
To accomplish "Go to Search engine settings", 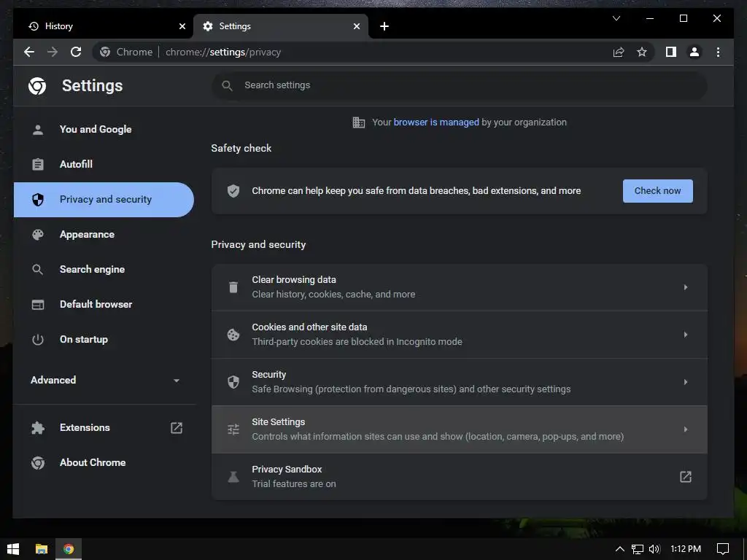I will 104,270.
